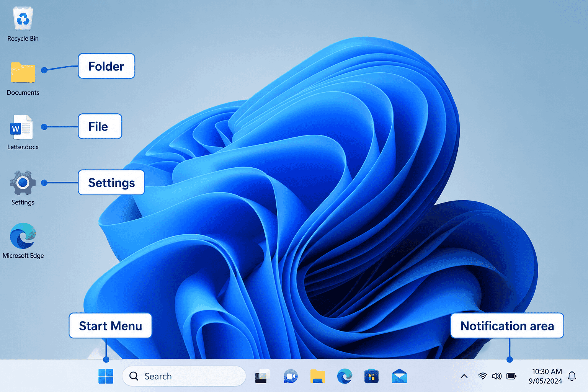Viewport: 588px width, 392px height.
Task: Check the battery status tray icon
Action: [511, 376]
